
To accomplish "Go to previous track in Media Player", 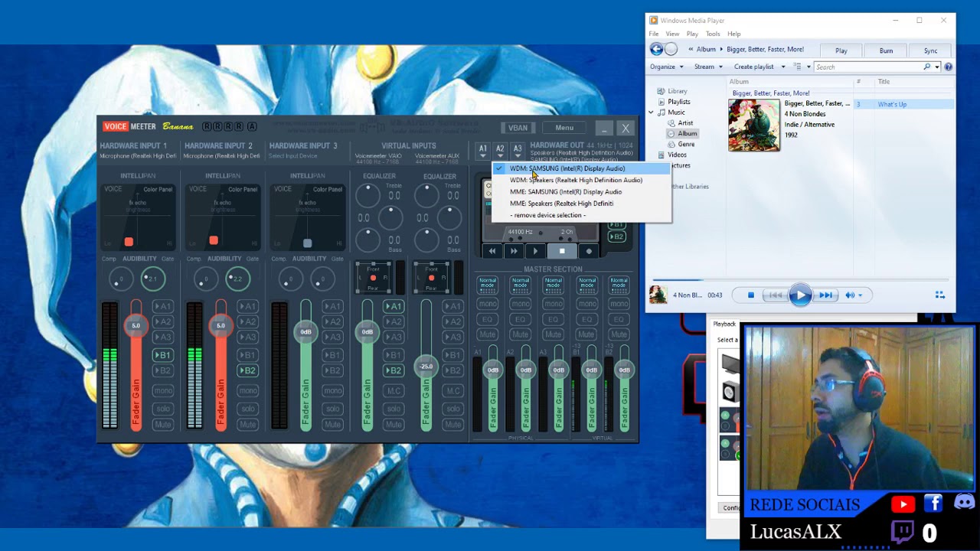I will (x=775, y=295).
